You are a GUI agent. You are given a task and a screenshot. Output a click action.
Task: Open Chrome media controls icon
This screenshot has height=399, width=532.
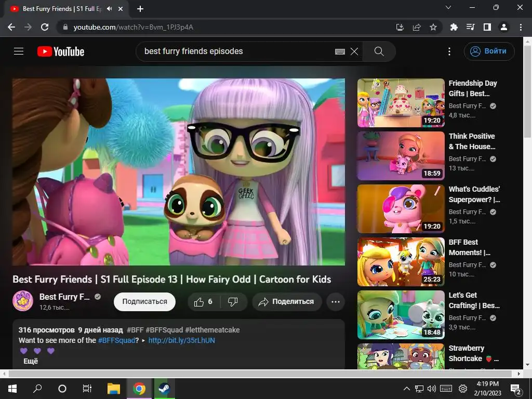471,27
